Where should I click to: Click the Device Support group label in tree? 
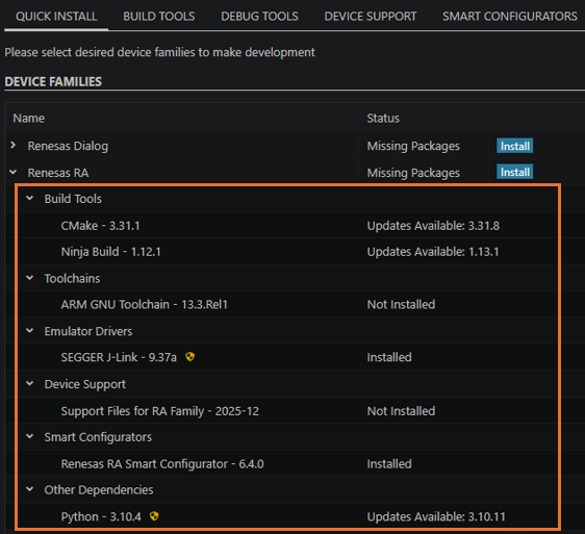point(85,384)
